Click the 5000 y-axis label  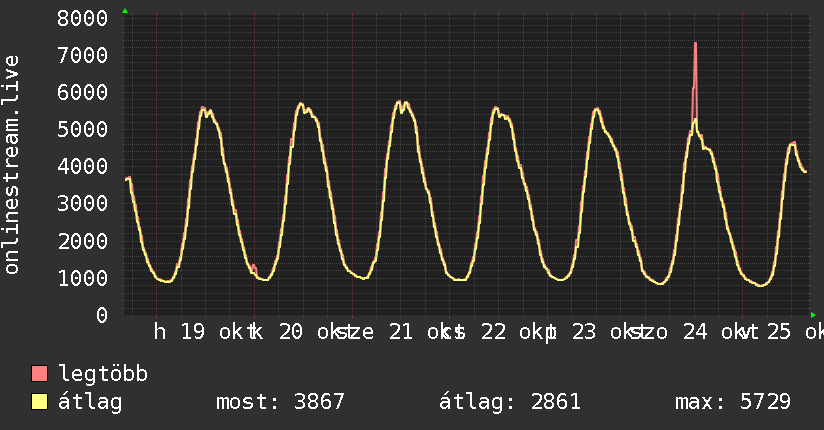(83, 129)
